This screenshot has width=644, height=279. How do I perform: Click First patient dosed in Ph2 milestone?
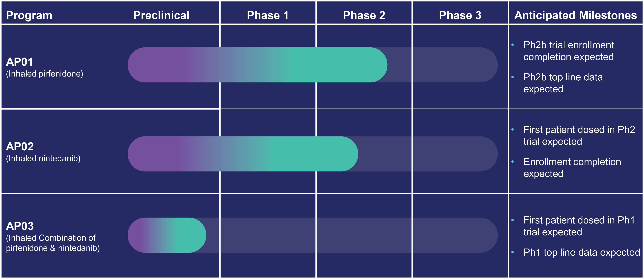coord(579,135)
